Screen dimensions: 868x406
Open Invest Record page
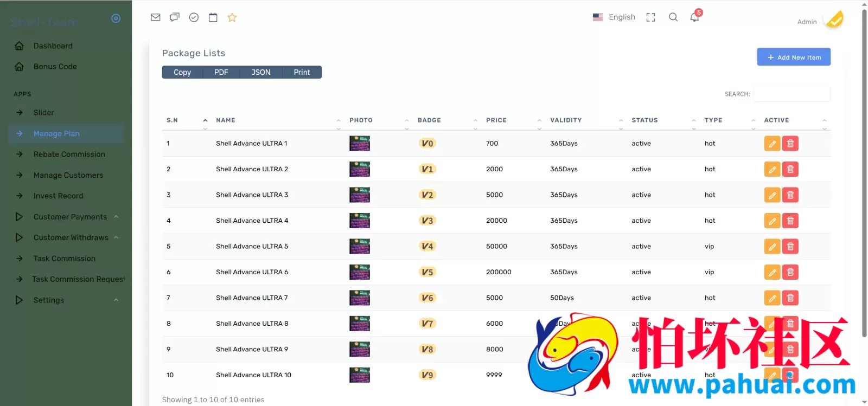coord(59,196)
